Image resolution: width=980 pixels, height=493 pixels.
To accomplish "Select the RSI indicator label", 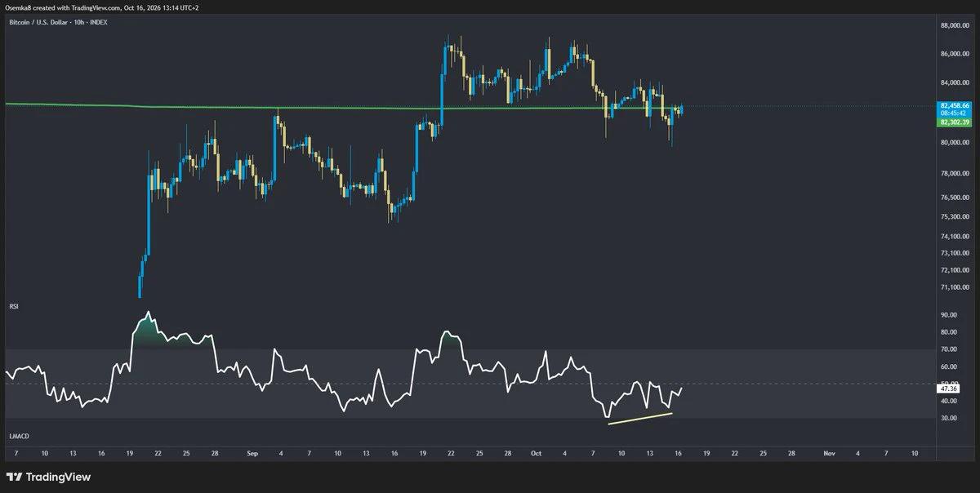I will coord(15,306).
